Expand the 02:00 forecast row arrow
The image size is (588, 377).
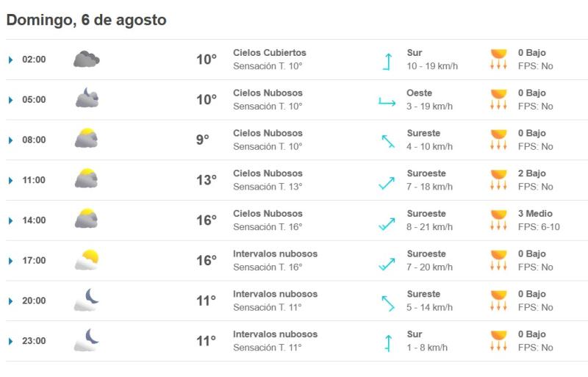pyautogui.click(x=10, y=60)
